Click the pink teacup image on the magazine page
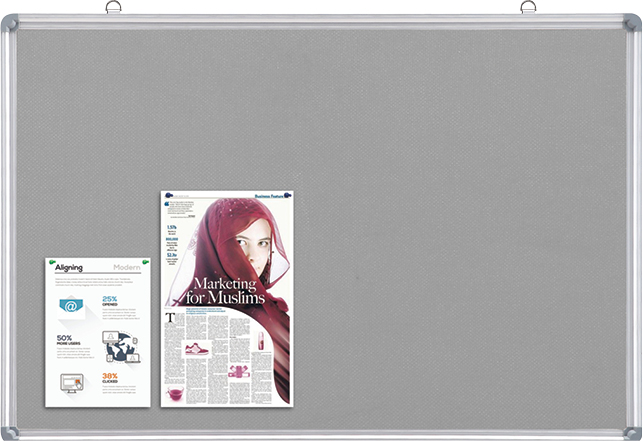The height and width of the screenshot is (441, 643). point(174,393)
